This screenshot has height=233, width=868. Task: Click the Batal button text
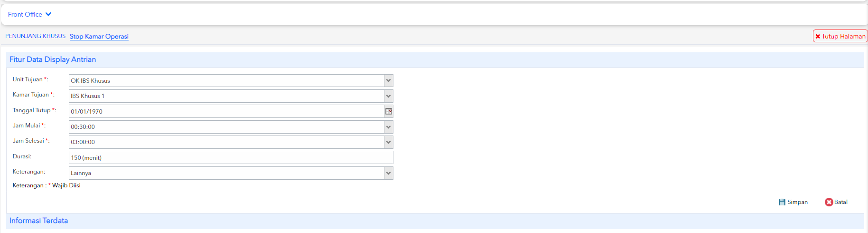[x=841, y=202]
